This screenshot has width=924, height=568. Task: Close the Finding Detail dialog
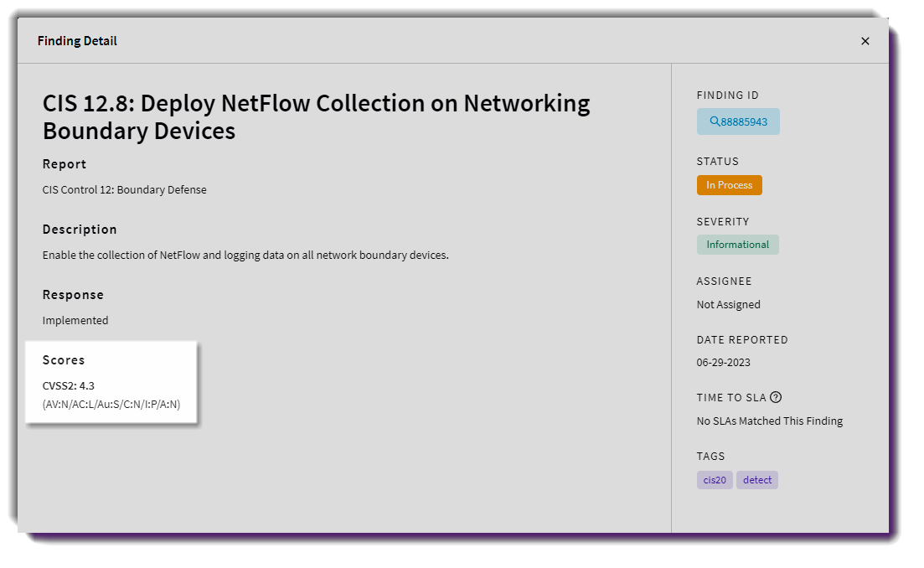click(865, 41)
